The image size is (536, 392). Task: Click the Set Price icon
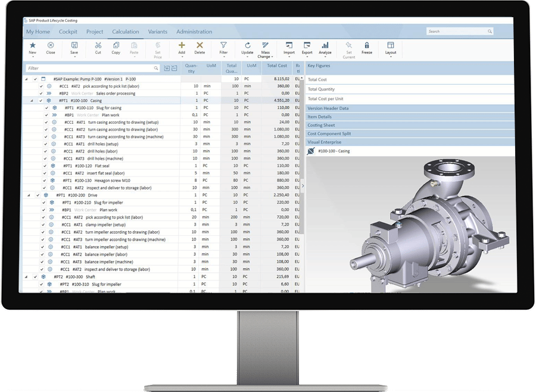(x=158, y=45)
